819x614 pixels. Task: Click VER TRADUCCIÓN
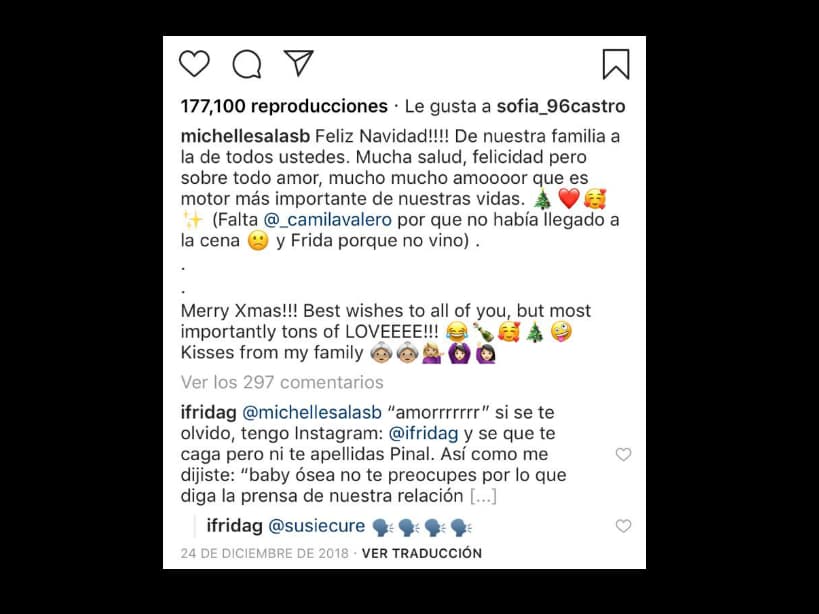tap(422, 553)
